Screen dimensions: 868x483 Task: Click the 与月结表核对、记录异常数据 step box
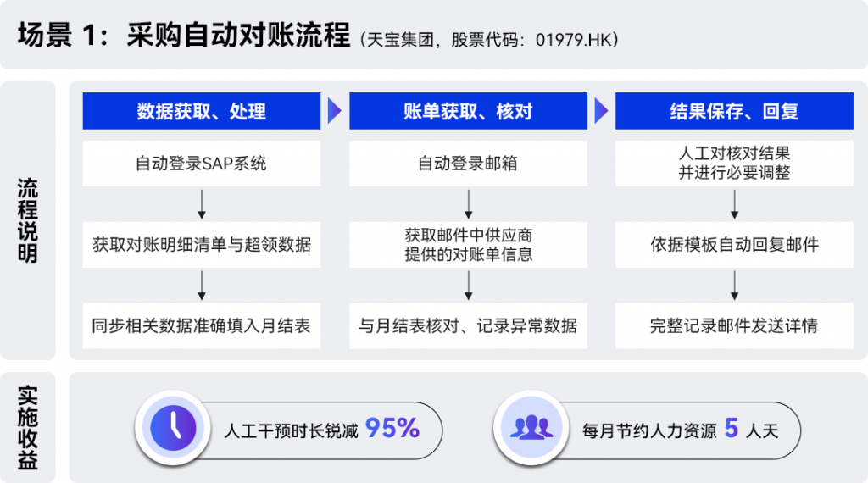click(468, 326)
